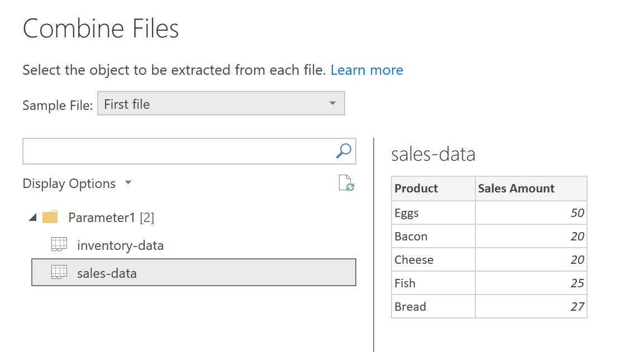
Task: Click the inventory-data table icon
Action: (59, 244)
